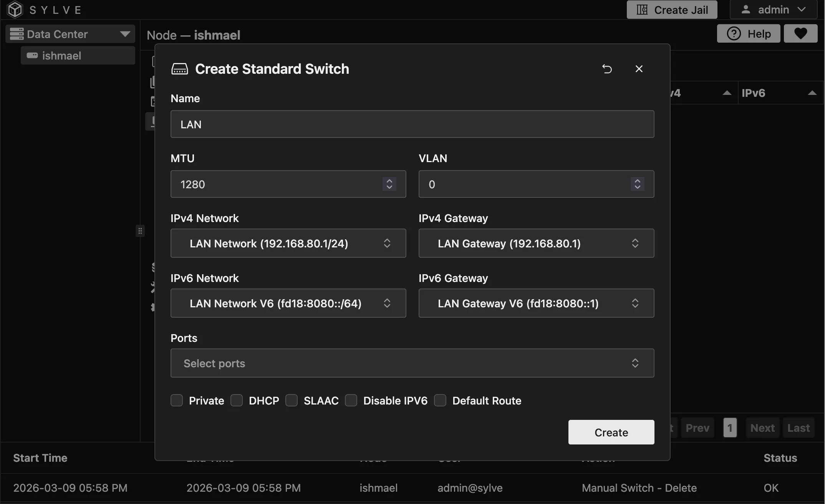Open the admin user menu
This screenshot has height=504, width=825.
click(773, 10)
